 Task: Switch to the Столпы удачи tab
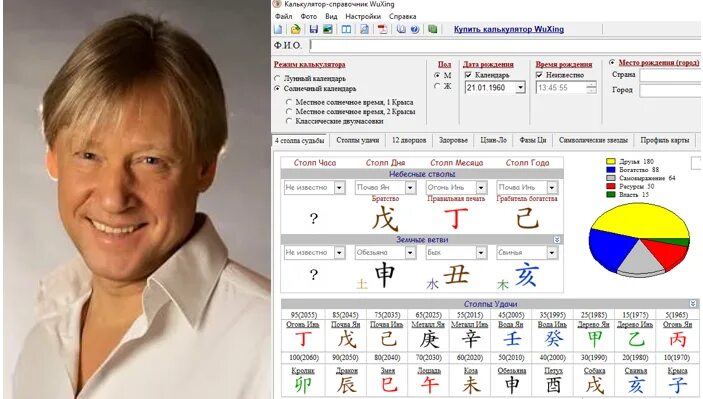[x=357, y=140]
